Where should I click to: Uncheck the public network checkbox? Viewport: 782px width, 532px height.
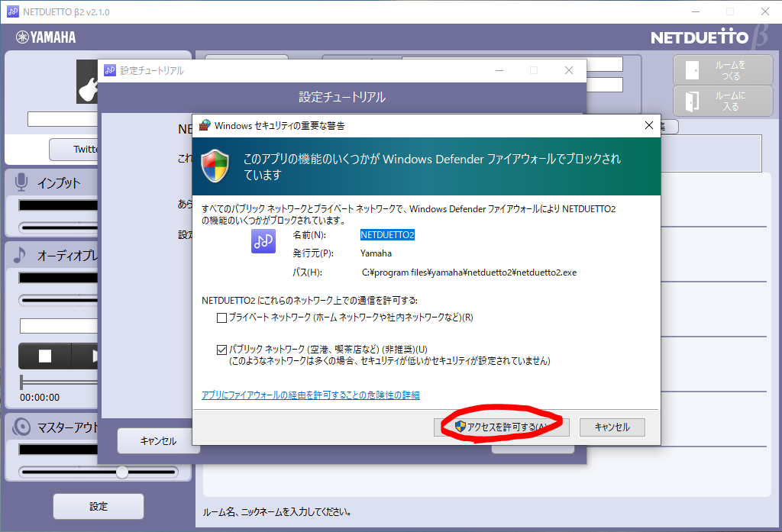(222, 350)
